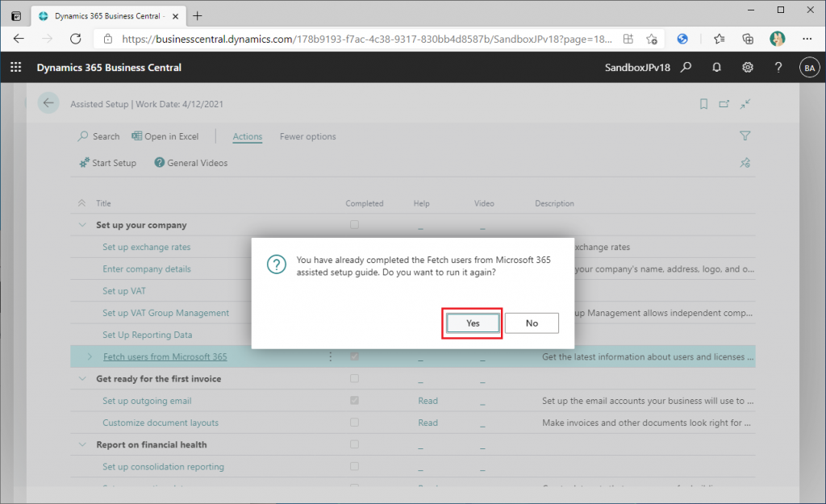Bookmark the Assisted Setup page

[x=703, y=104]
